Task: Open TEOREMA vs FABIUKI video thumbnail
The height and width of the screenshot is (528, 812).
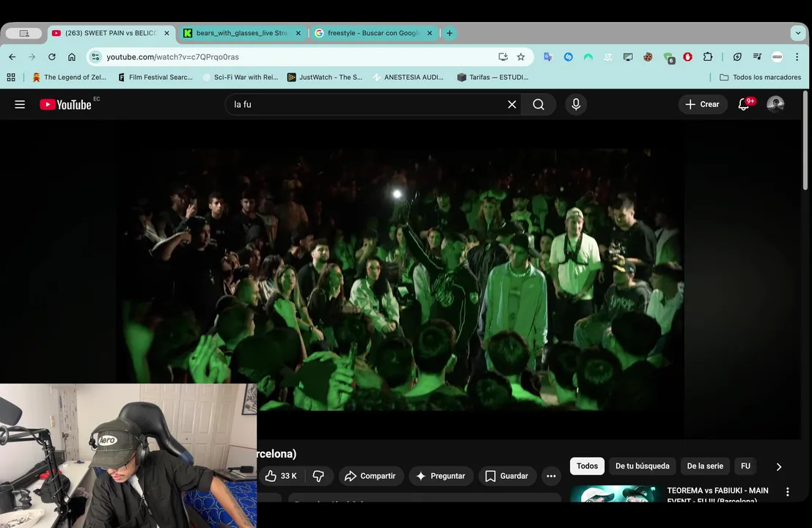Action: (615, 494)
